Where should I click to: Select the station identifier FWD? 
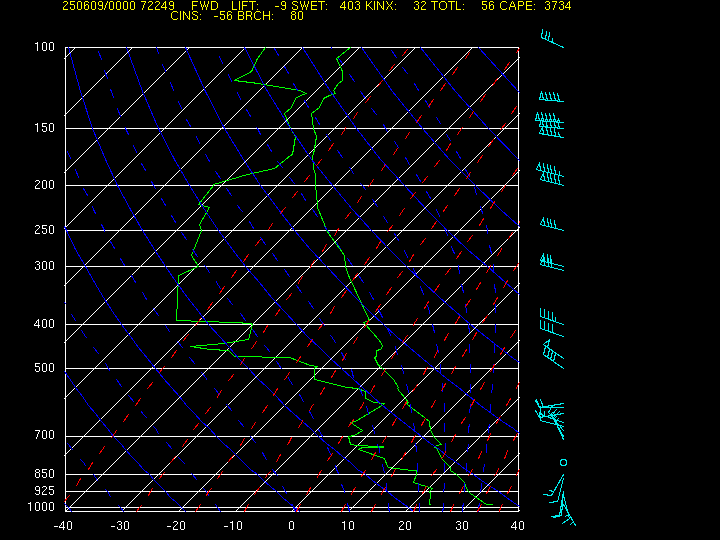[x=205, y=6]
